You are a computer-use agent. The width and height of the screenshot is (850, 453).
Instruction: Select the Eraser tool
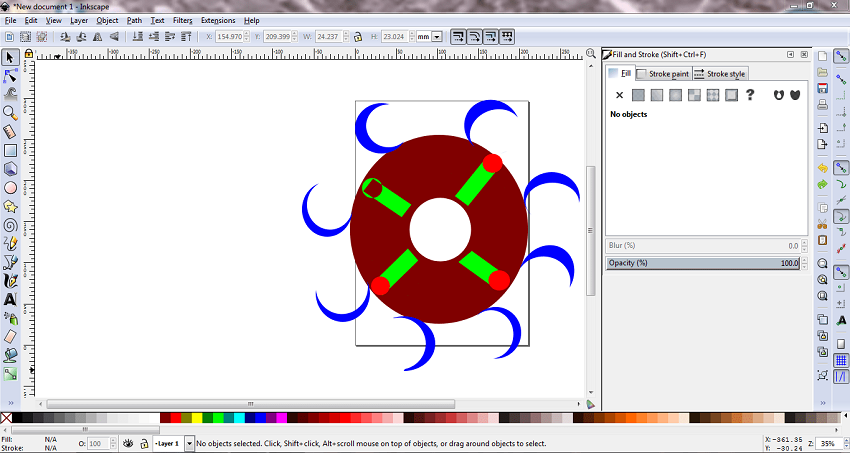(x=10, y=337)
